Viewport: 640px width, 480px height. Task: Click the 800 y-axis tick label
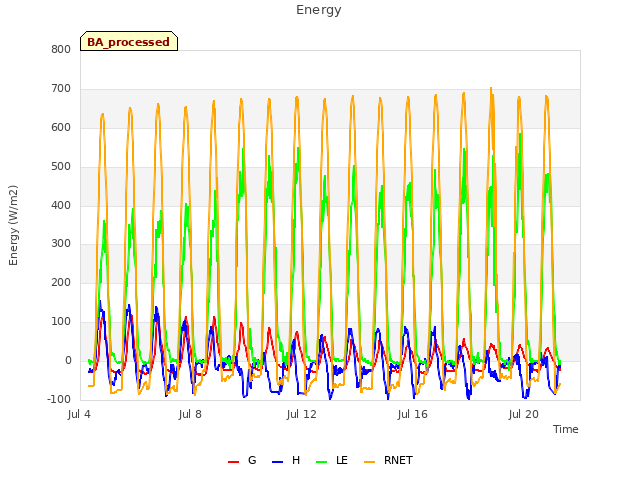[x=61, y=50]
